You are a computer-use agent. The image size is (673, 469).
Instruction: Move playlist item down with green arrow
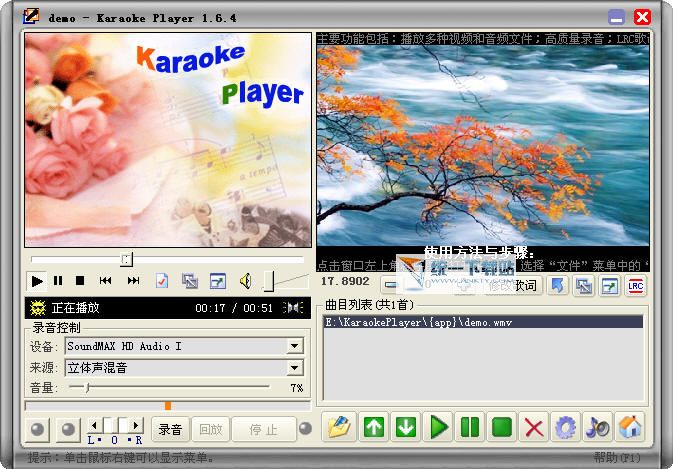pos(405,428)
